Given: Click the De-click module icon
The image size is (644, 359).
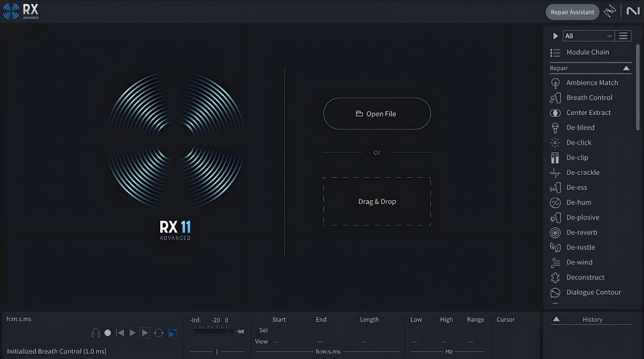Looking at the screenshot, I should [555, 142].
